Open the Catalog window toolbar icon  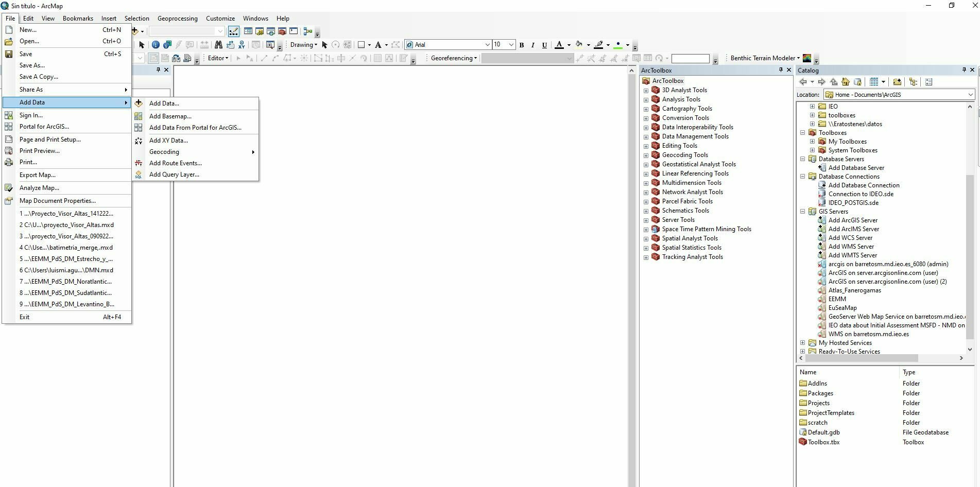260,31
